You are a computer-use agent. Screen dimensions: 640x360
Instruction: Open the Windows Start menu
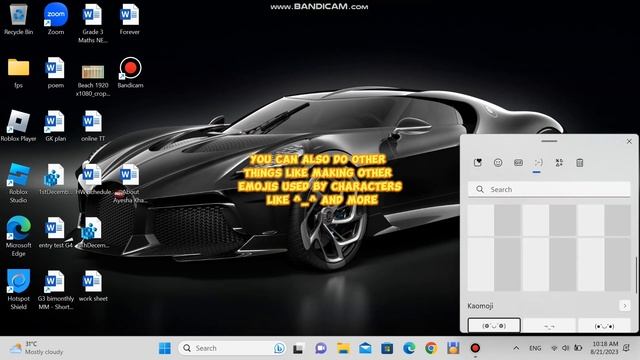point(165,348)
